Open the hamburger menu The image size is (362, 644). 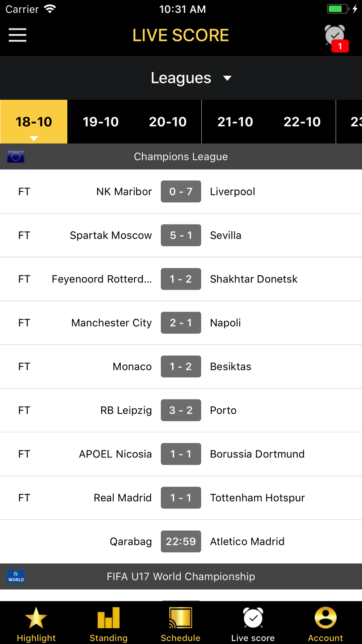click(x=17, y=35)
